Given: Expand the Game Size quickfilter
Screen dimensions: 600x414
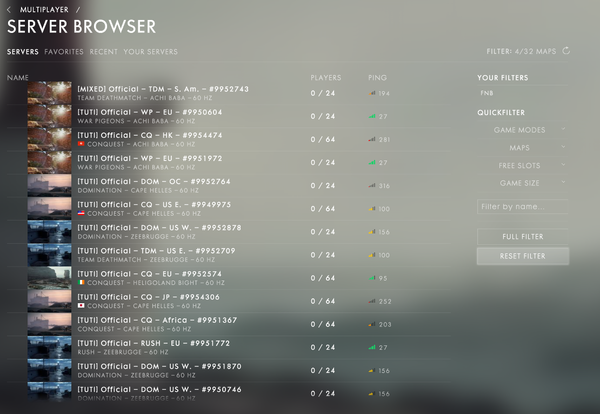Looking at the screenshot, I should click(x=522, y=183).
